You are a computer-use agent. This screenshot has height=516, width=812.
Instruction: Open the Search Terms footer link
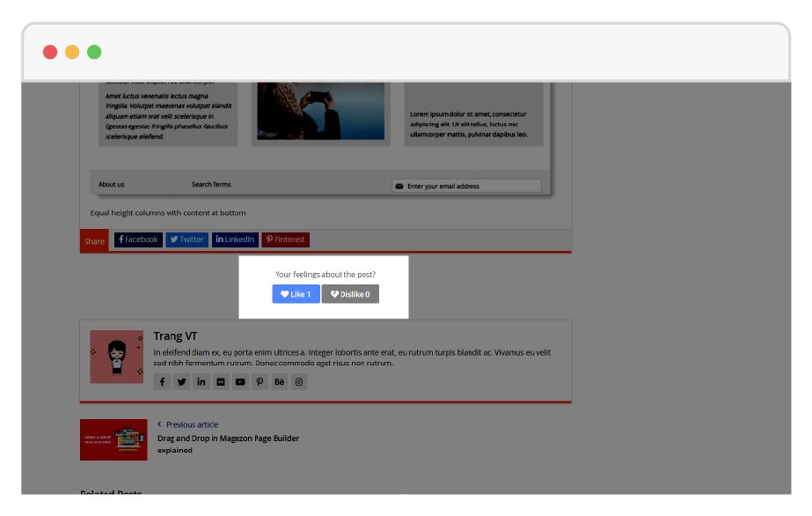tap(211, 185)
